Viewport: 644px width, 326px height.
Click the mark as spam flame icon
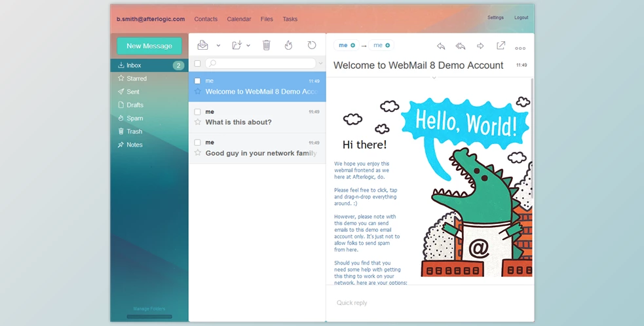click(x=288, y=45)
